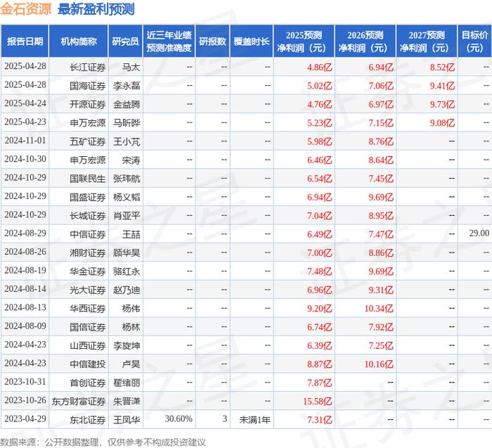Viewport: 492px width, 448px height.
Task: Click accuracy value 30.60%
Action: tap(179, 418)
